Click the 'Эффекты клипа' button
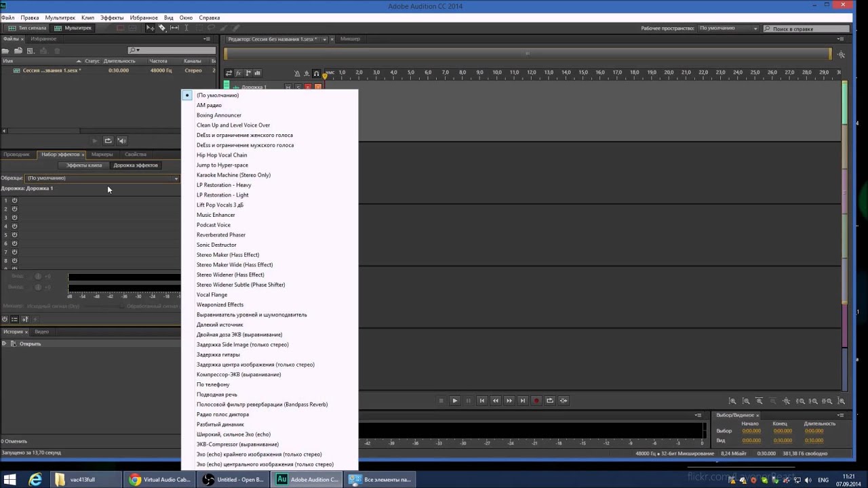The width and height of the screenshot is (868, 488). [x=84, y=165]
